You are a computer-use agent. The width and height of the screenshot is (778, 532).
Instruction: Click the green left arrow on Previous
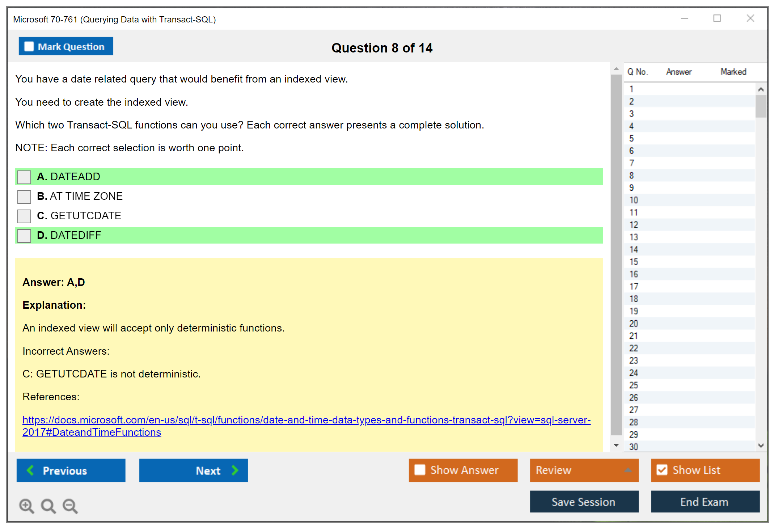click(30, 470)
